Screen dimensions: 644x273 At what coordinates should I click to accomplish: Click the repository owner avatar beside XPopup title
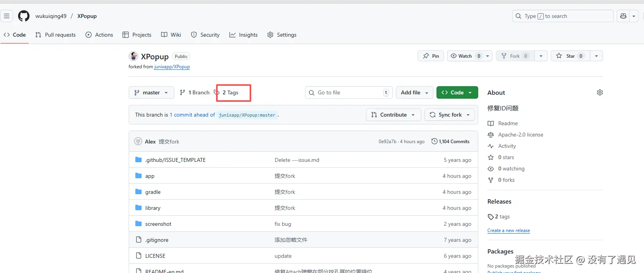pyautogui.click(x=133, y=56)
